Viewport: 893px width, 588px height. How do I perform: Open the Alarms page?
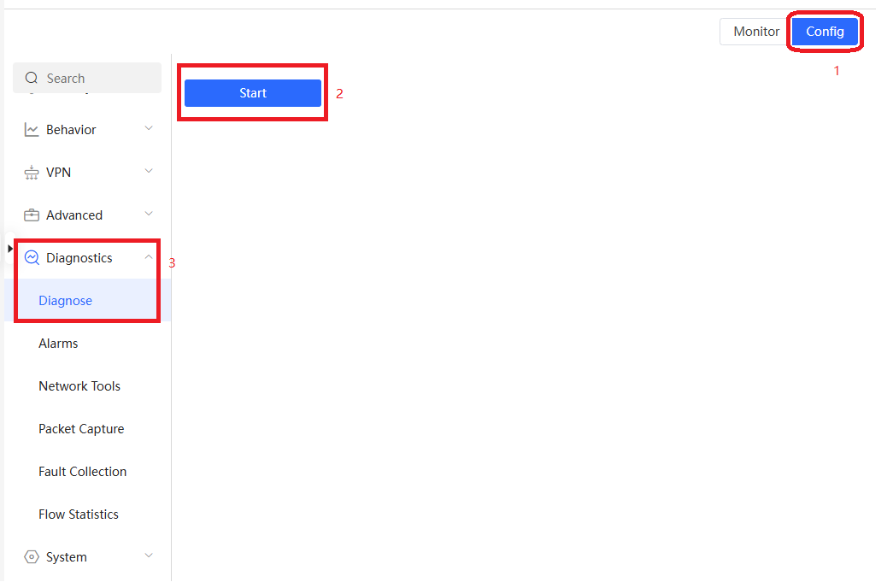(x=58, y=344)
